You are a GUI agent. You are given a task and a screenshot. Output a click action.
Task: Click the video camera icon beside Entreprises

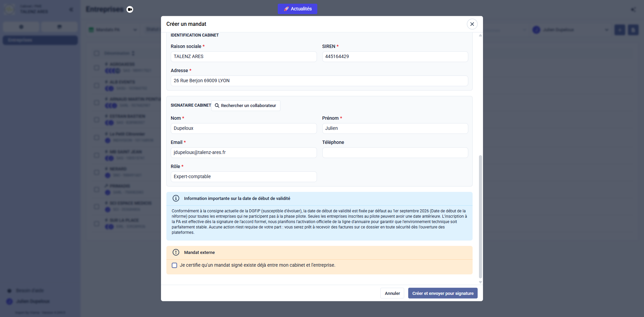[x=130, y=9]
